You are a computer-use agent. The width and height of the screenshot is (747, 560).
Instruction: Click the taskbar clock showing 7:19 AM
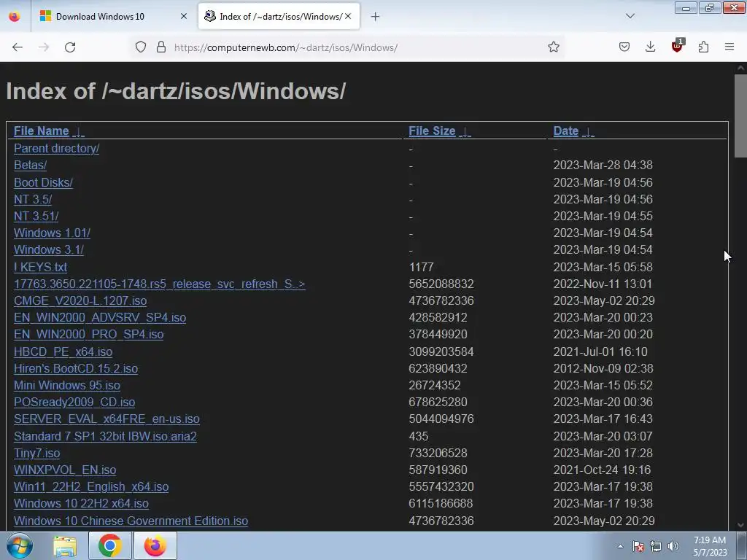click(710, 546)
